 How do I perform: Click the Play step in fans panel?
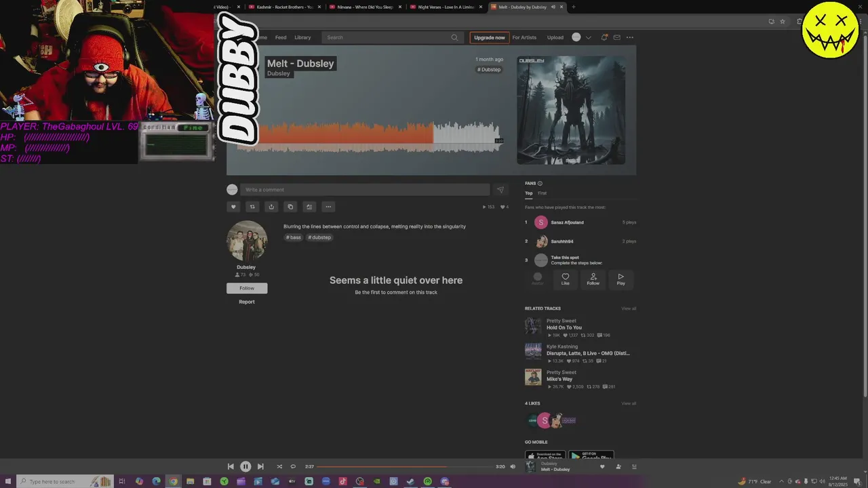(620, 279)
